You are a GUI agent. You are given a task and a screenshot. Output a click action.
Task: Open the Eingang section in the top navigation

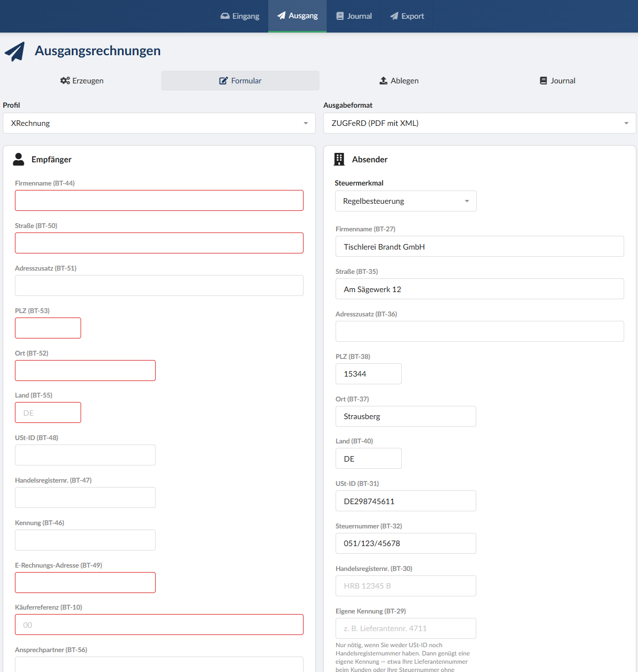[x=240, y=16]
